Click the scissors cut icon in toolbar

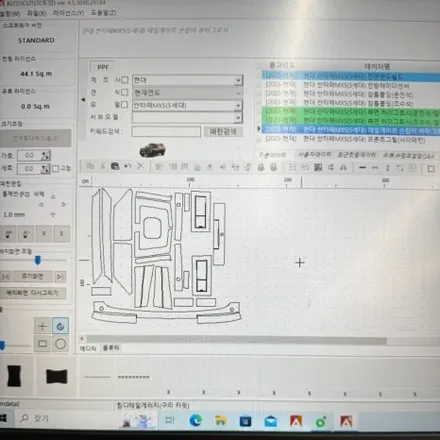tap(103, 166)
